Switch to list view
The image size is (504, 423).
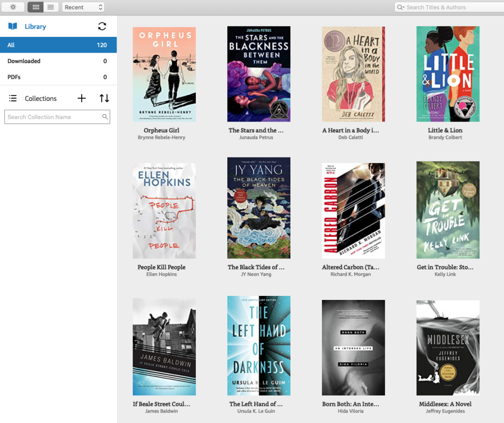pyautogui.click(x=51, y=7)
